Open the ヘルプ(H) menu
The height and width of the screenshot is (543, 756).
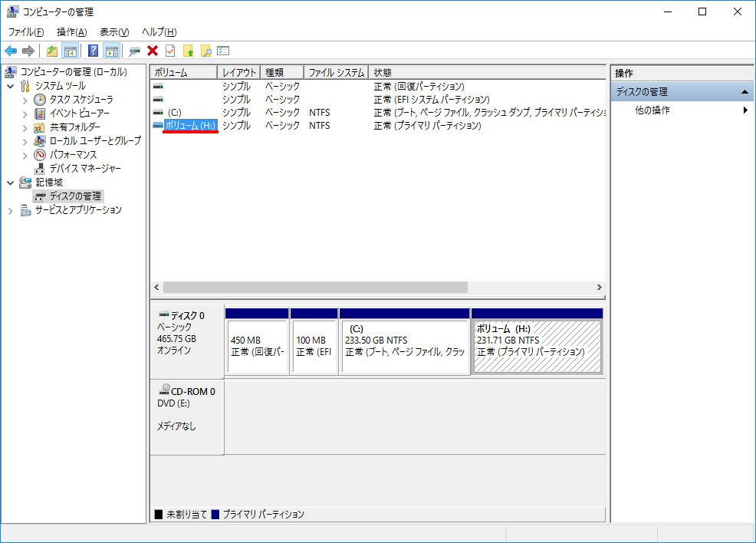(x=159, y=31)
